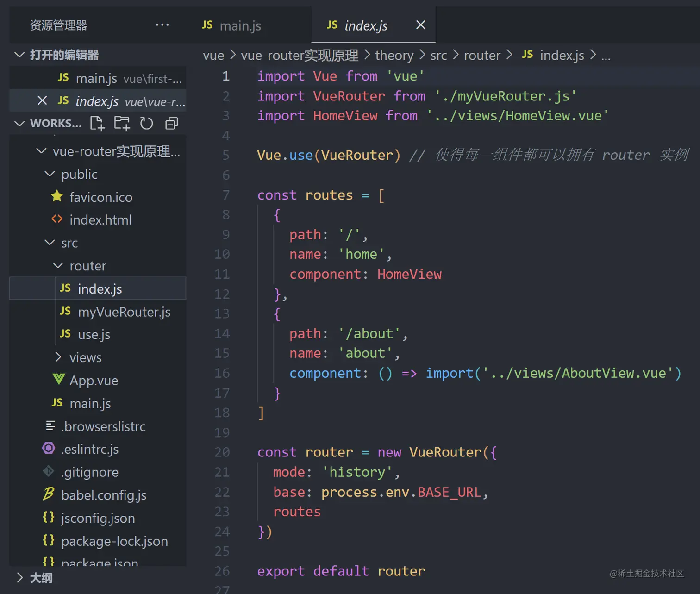
Task: Click the ESLint icon beside .eslintrc.js
Action: click(x=49, y=448)
